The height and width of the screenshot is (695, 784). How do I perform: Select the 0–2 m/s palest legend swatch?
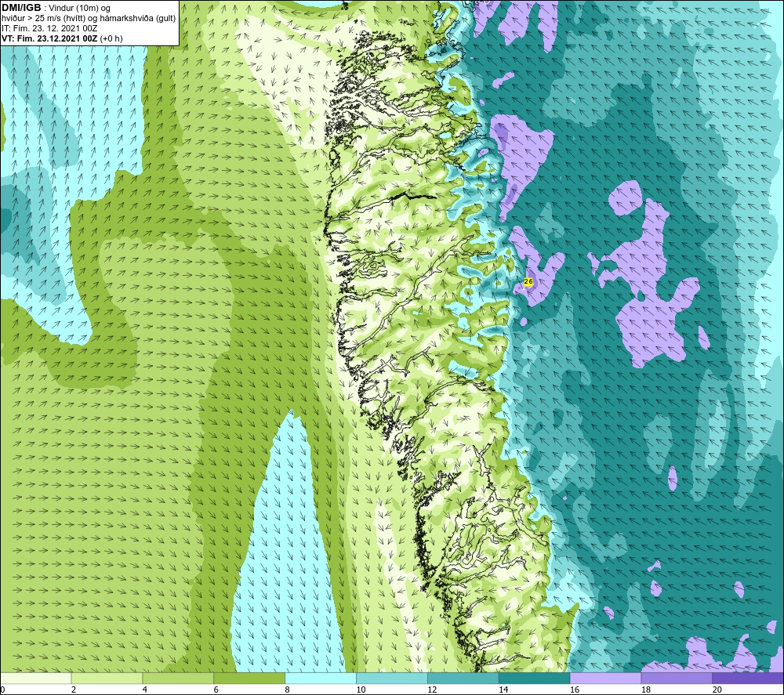tap(36, 679)
